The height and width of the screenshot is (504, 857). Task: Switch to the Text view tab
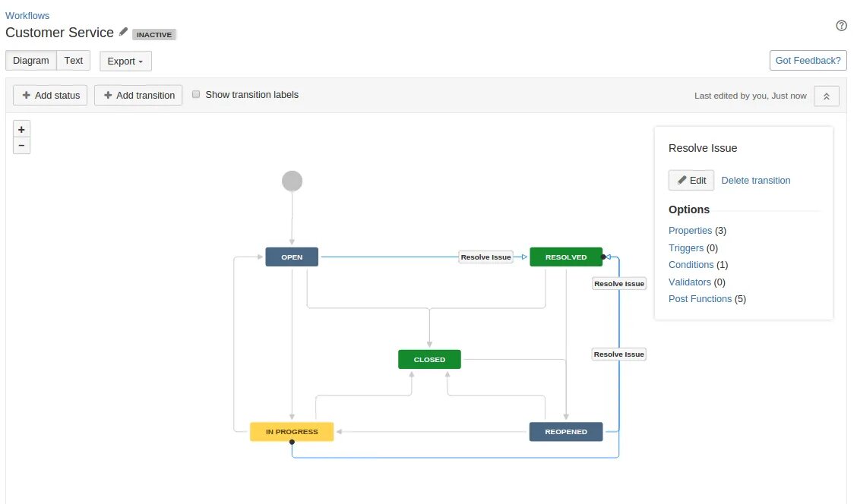[x=74, y=61]
